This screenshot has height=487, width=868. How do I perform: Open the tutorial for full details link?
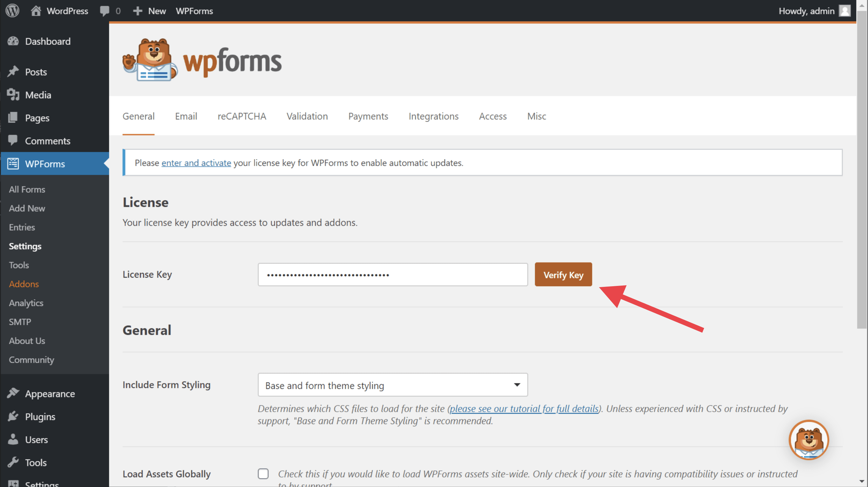pyautogui.click(x=524, y=409)
